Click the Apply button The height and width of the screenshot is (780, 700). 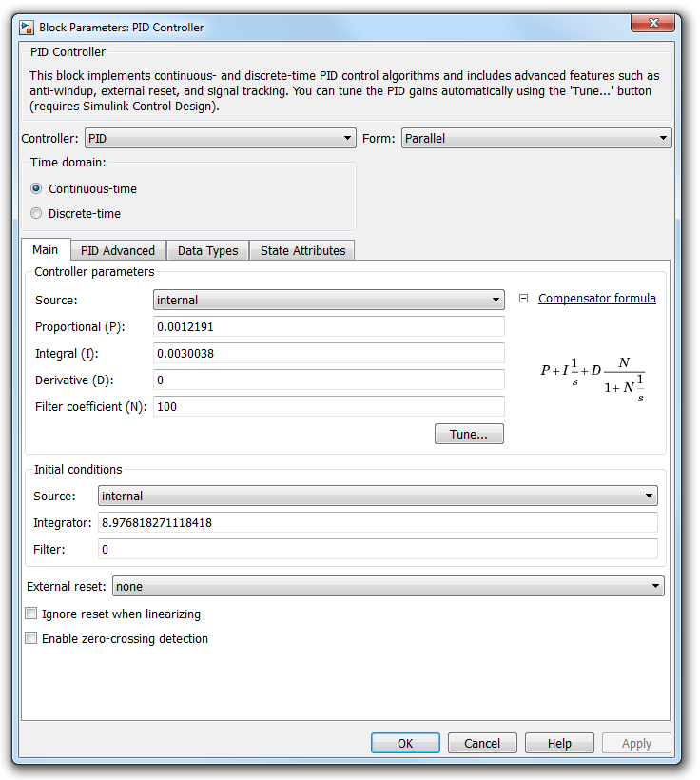coord(636,743)
